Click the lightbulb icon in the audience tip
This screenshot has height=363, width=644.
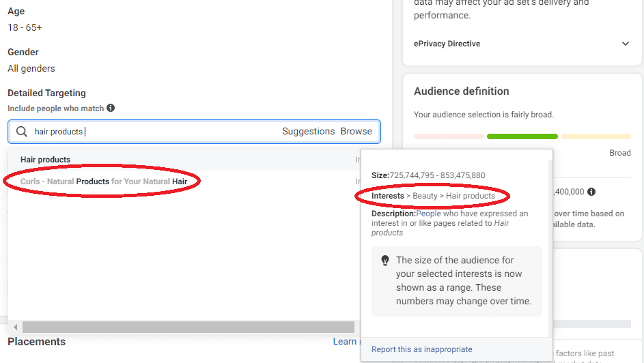385,261
